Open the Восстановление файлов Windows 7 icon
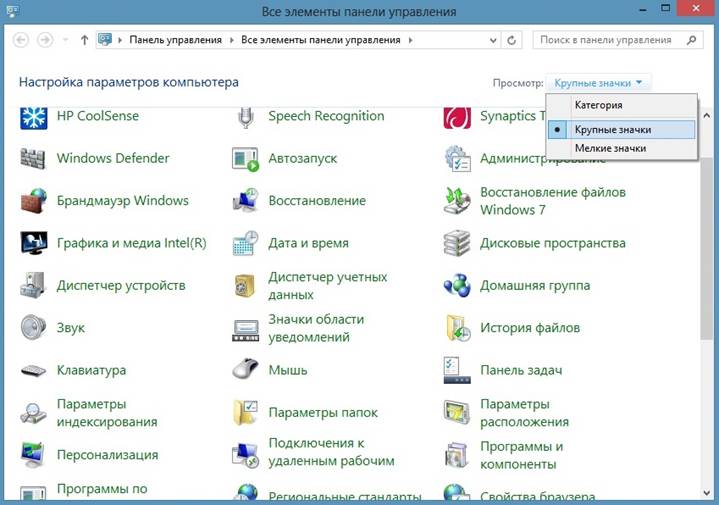Viewport: 719px width, 505px height. coord(457,201)
